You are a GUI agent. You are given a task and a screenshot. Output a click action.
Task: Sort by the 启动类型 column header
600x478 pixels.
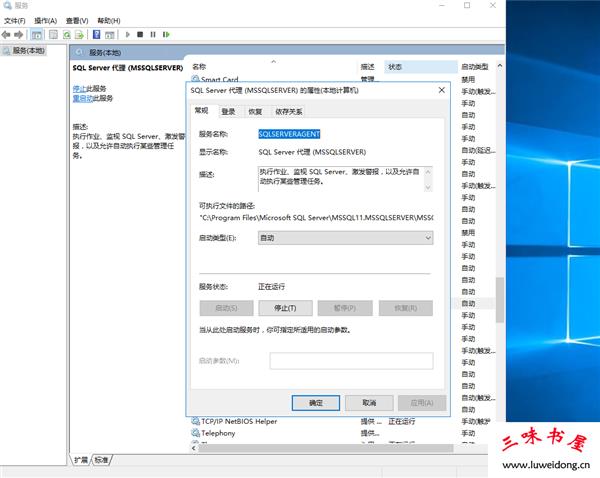[477, 67]
